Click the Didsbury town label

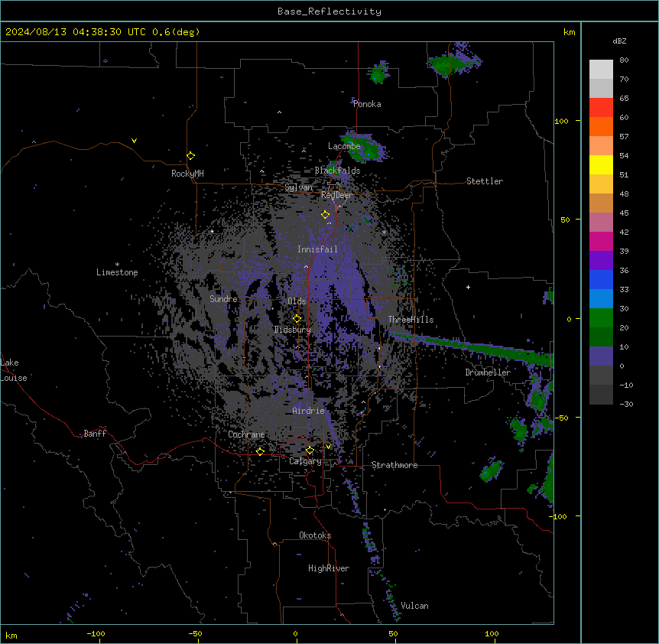coord(293,330)
